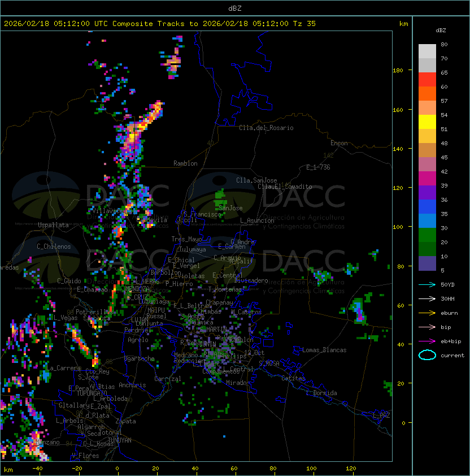
Task: Click the 'Clla.SanJose' map label
Action: pyautogui.click(x=256, y=180)
